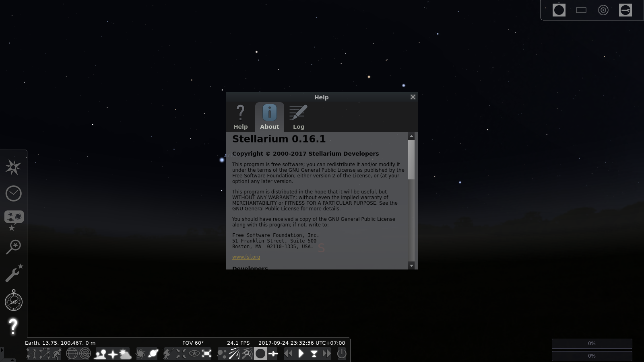Click the date '2017-09-24 23:32:36 UTC+07:00'

tap(302, 343)
